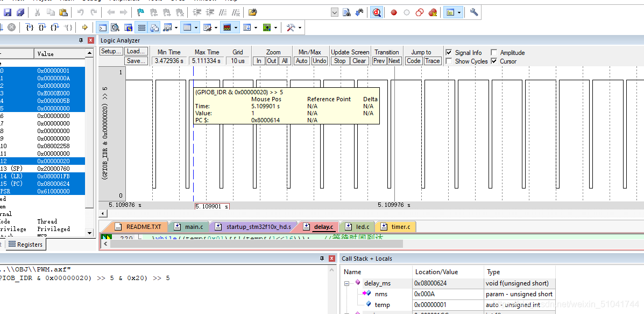Screen dimensions: 644x314
Task: Click the Show Next Statement yellow arrow
Action: click(x=85, y=27)
